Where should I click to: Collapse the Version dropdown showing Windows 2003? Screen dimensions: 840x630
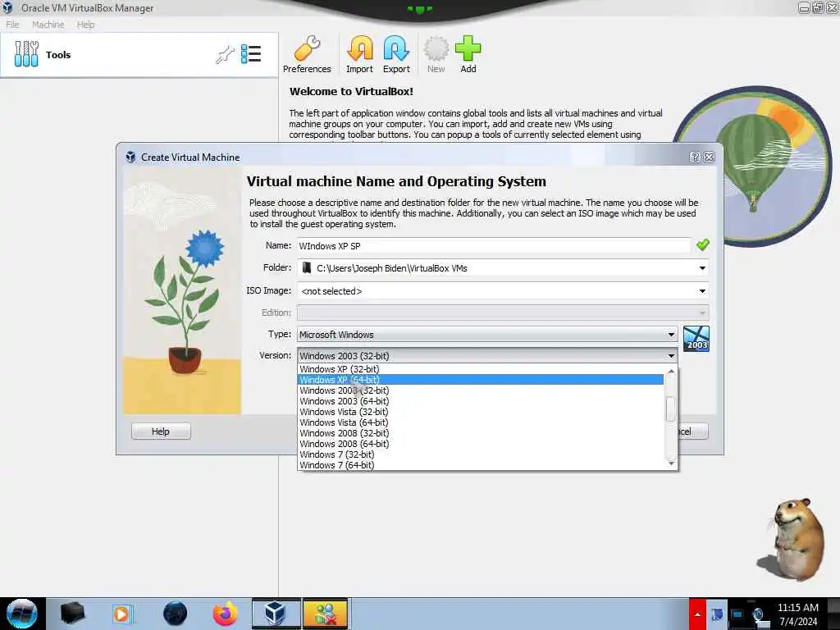[487, 356]
